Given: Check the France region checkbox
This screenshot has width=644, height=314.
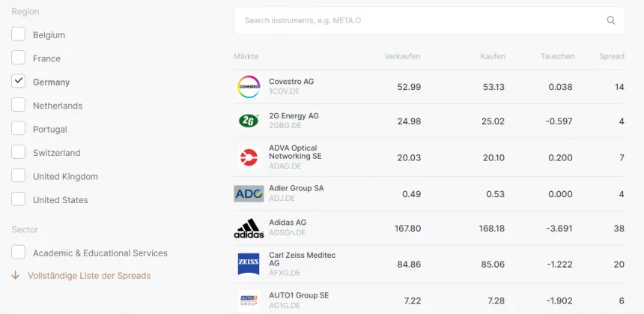Looking at the screenshot, I should 18,58.
